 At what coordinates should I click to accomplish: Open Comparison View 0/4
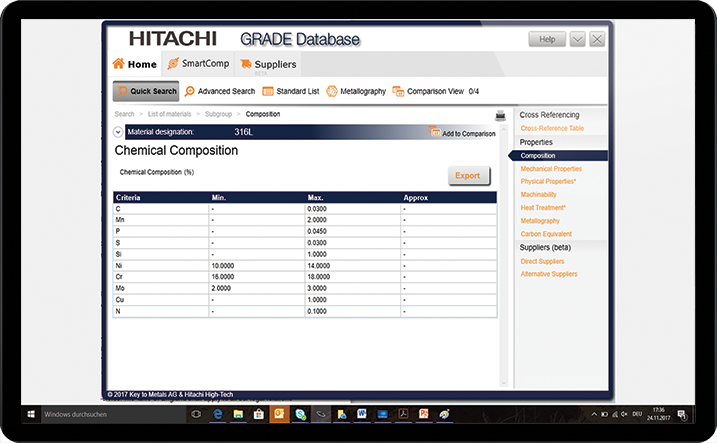point(435,91)
